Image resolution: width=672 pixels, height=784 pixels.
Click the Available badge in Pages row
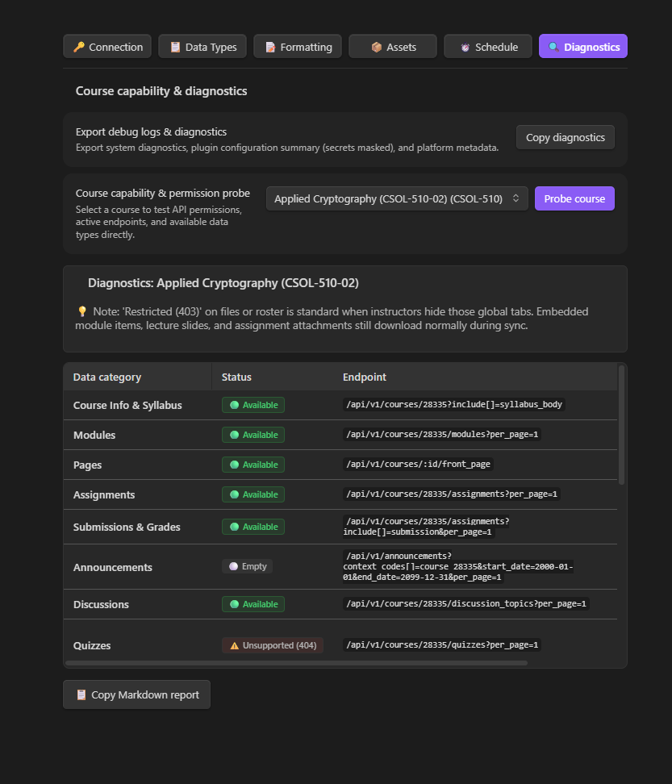pos(253,465)
